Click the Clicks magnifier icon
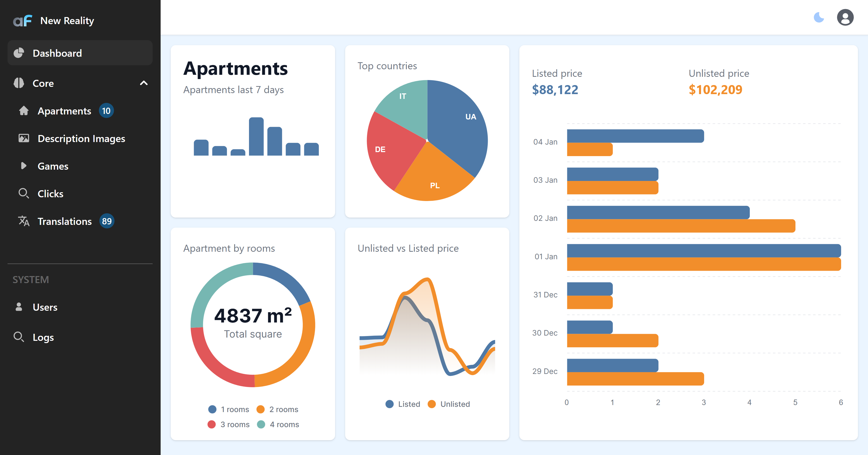 pos(24,193)
